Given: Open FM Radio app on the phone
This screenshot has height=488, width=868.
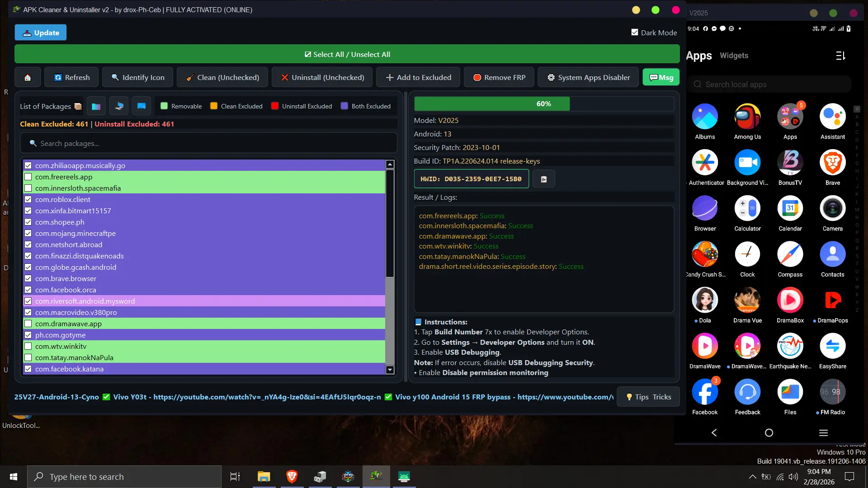Looking at the screenshot, I should point(832,392).
